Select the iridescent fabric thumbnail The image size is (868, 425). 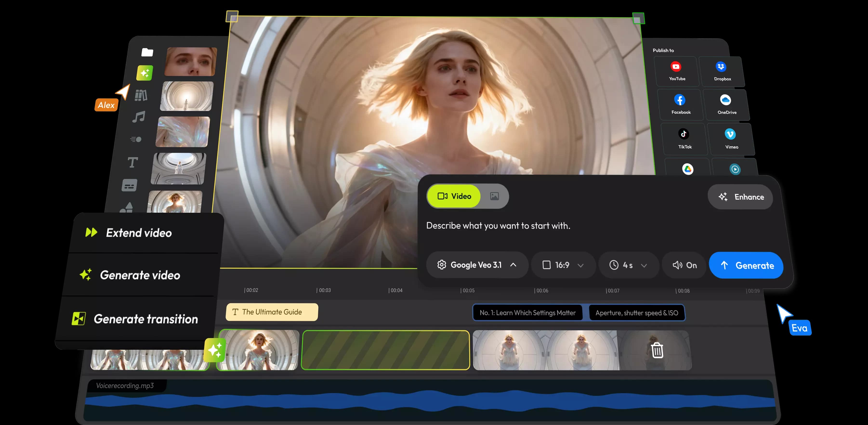point(183,132)
